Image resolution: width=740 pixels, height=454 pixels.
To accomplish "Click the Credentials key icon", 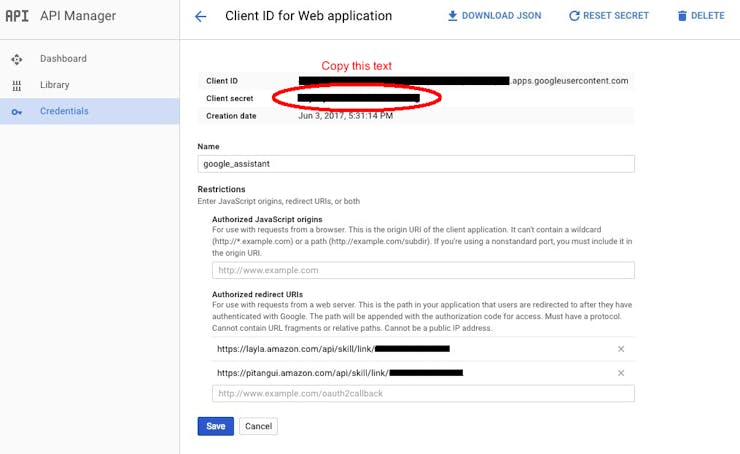I will tap(17, 112).
